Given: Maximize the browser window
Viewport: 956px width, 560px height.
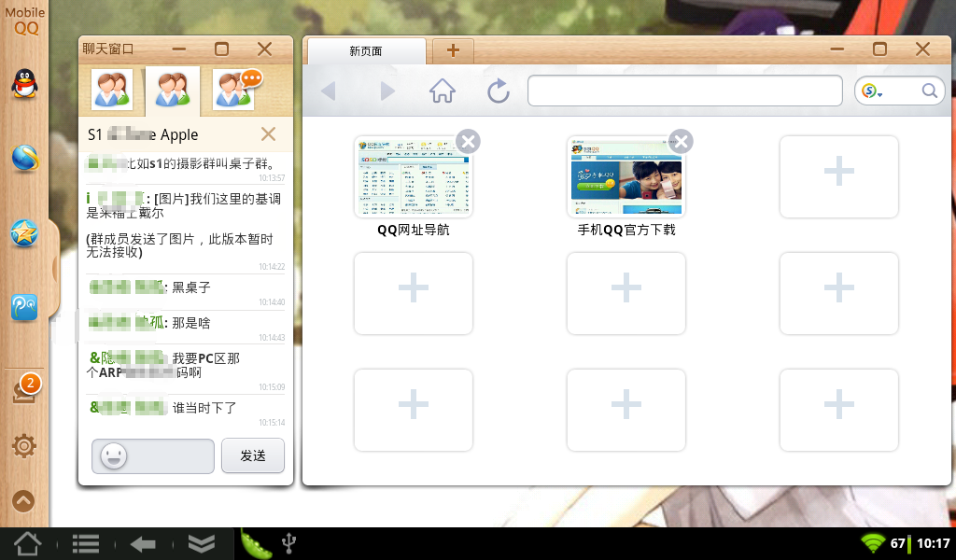Looking at the screenshot, I should 879,49.
